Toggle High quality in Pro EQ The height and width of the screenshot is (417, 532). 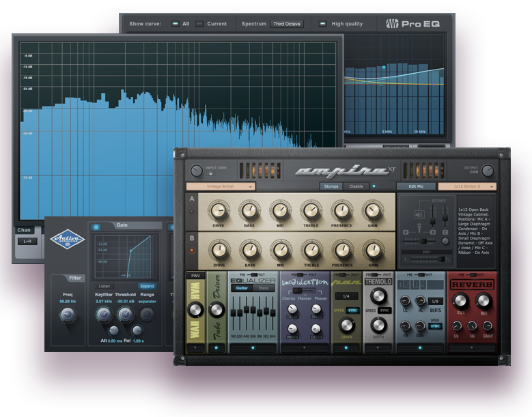(x=322, y=24)
